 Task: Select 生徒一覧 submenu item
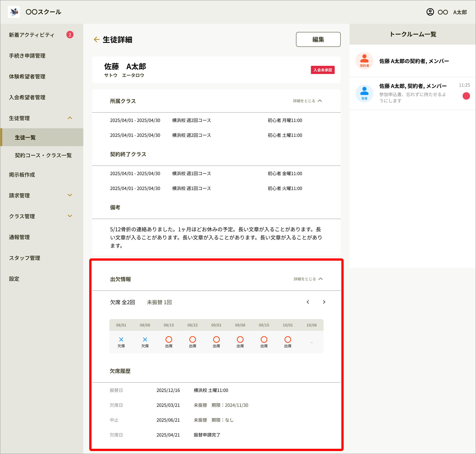[42, 137]
